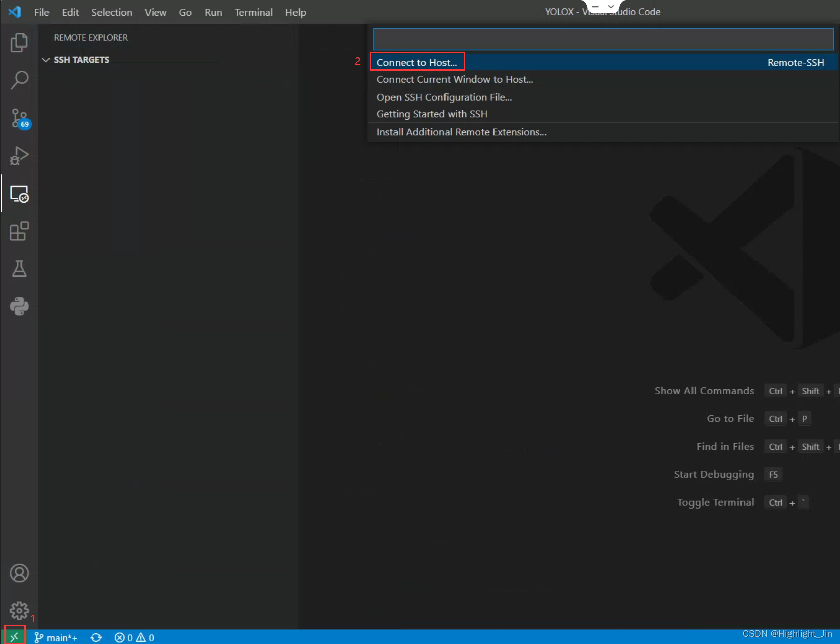Image resolution: width=840 pixels, height=644 pixels.
Task: Open the Search view icon
Action: click(x=19, y=80)
